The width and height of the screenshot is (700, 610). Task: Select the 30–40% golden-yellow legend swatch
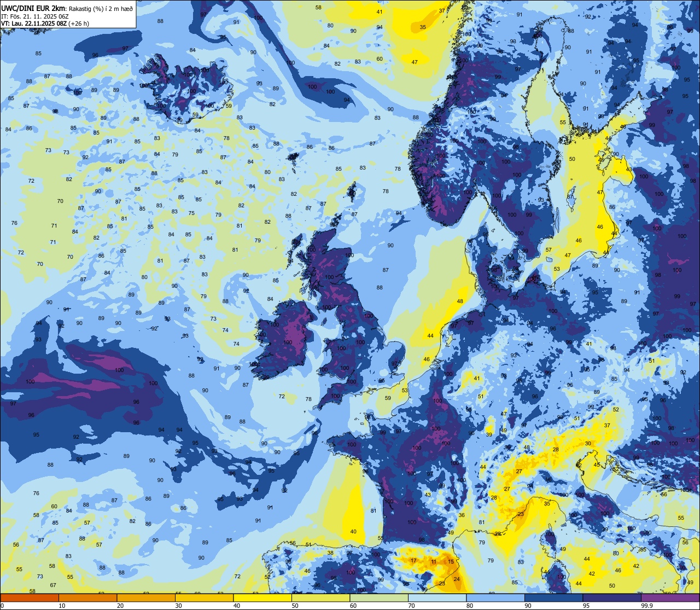[x=204, y=597]
